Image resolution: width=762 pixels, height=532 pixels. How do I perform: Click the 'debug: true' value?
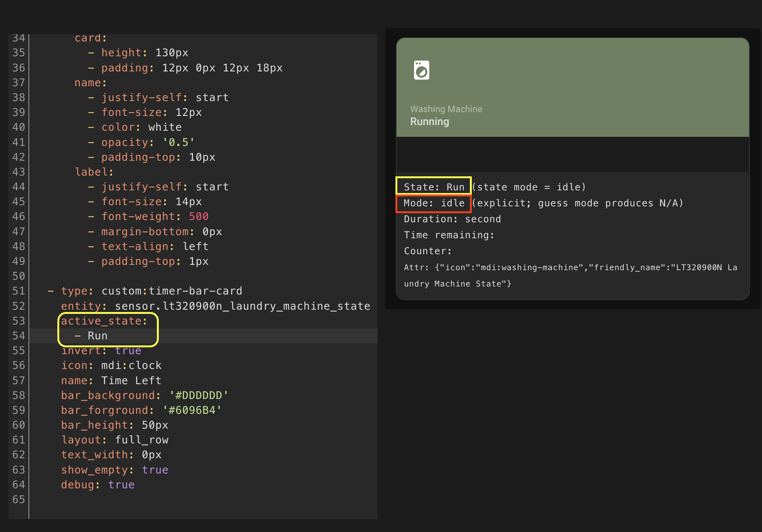tap(121, 485)
